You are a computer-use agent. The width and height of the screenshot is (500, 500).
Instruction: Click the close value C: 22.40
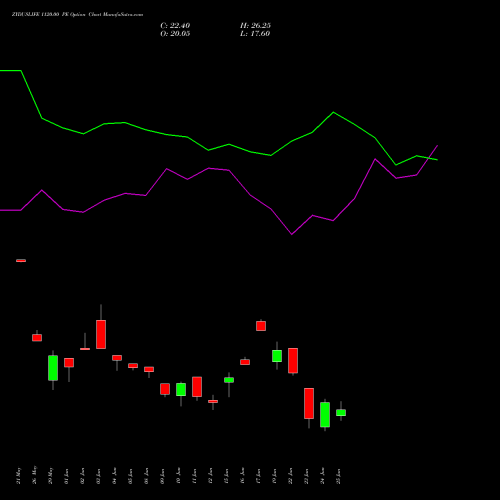(x=175, y=26)
